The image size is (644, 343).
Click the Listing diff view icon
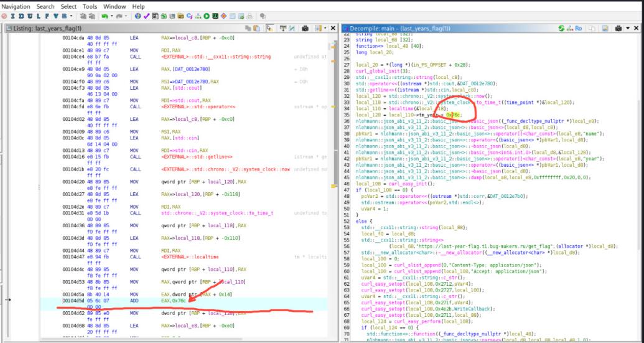[x=292, y=29]
